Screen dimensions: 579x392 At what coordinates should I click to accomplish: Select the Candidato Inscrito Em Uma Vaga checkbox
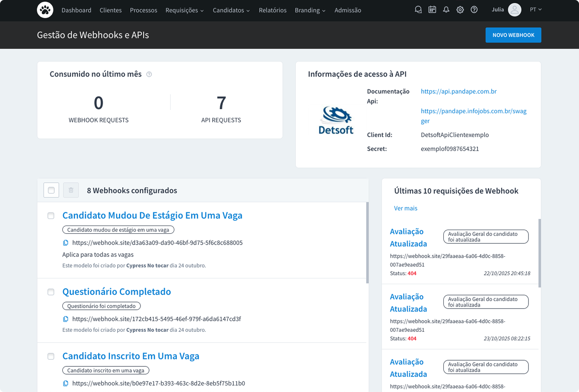tap(51, 357)
